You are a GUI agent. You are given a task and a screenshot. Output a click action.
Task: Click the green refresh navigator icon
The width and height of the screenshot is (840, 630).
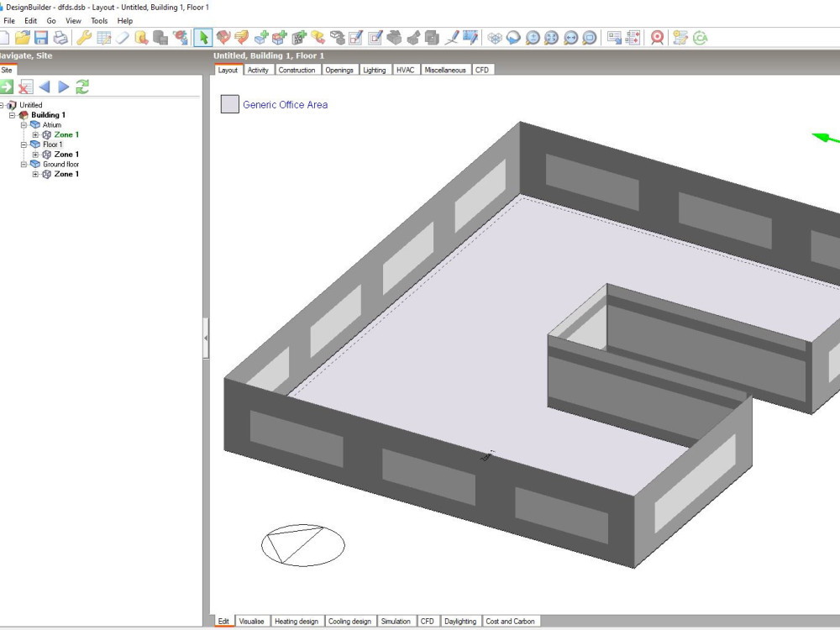click(x=82, y=87)
